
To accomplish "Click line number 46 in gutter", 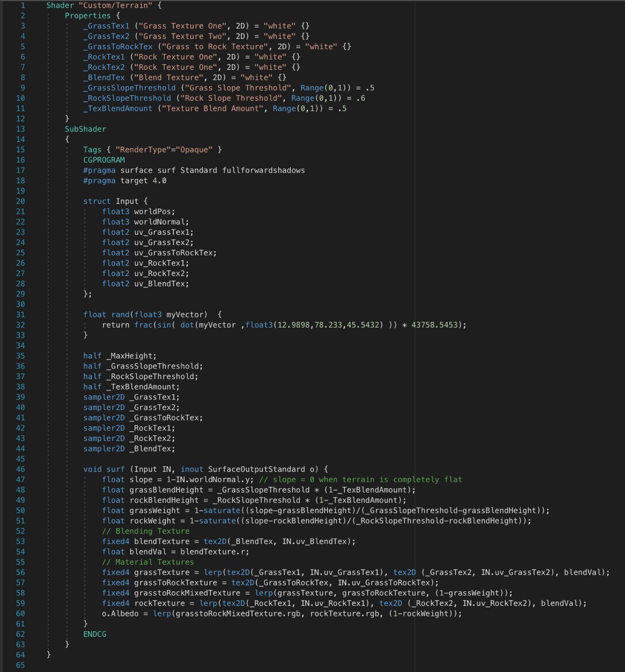I will 20,469.
